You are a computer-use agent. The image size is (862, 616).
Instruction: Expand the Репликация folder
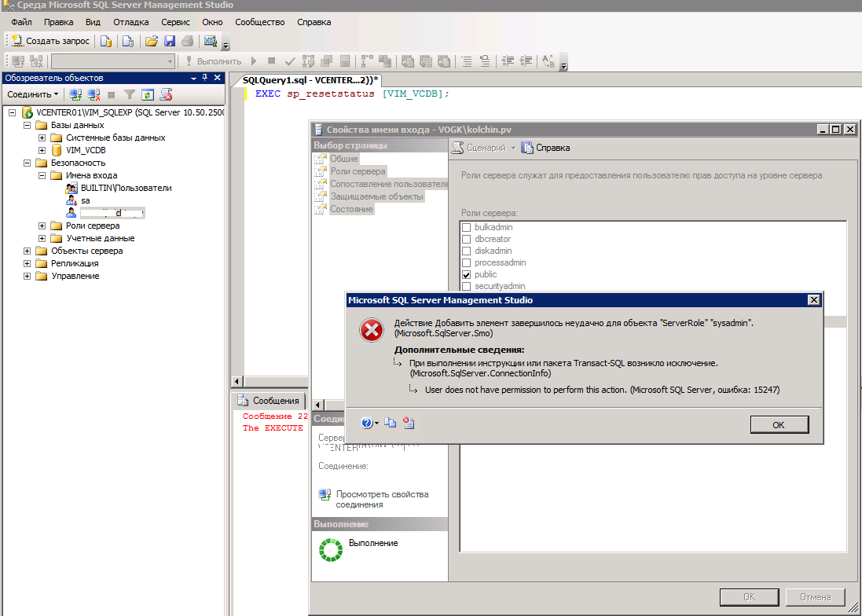(27, 263)
